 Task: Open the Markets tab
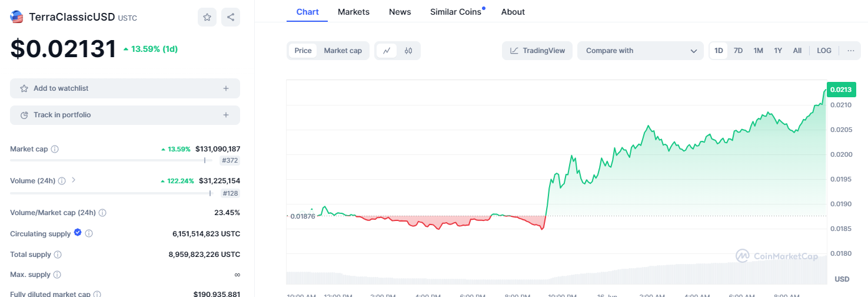click(354, 12)
